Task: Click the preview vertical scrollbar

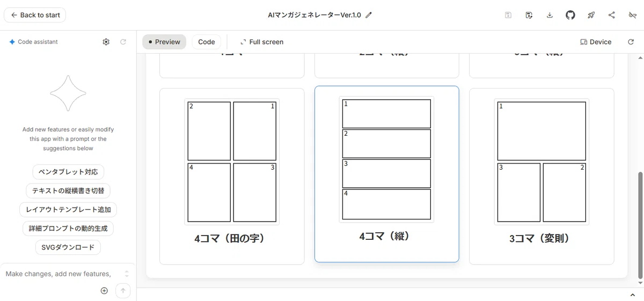Action: (x=639, y=225)
